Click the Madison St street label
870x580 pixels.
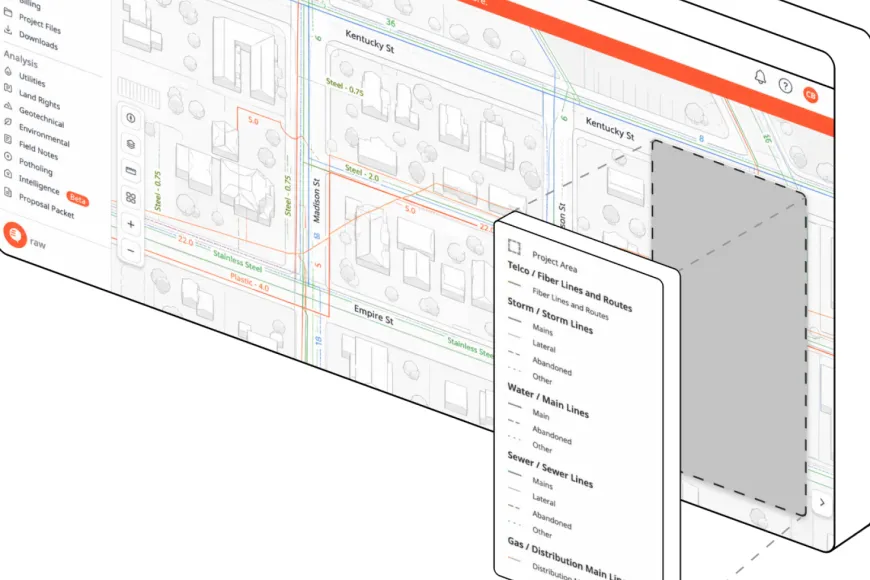316,200
